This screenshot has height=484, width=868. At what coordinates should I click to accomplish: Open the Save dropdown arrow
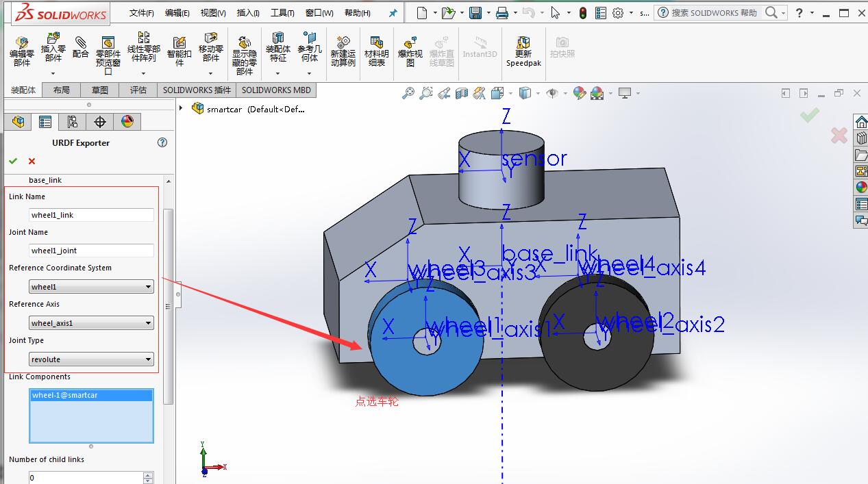point(488,12)
